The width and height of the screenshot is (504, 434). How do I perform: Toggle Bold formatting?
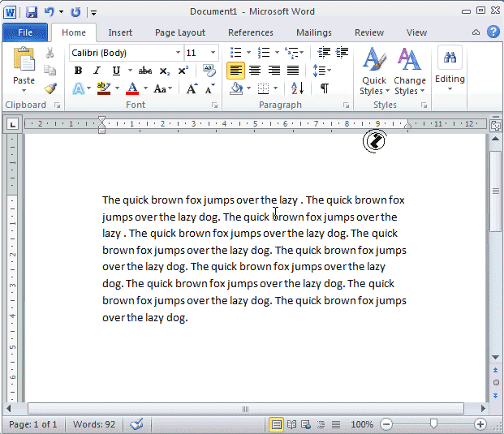tap(78, 71)
